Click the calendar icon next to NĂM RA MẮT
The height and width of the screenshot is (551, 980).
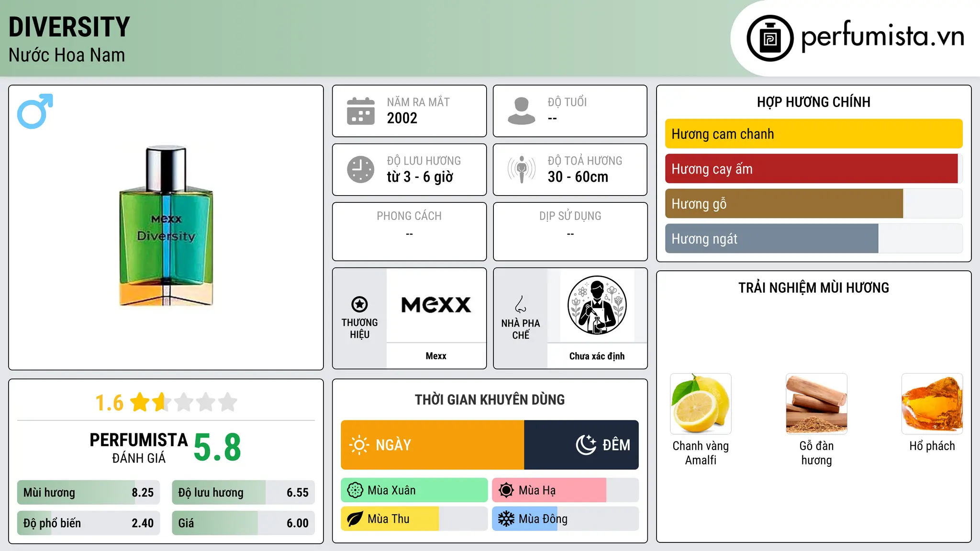[361, 111]
